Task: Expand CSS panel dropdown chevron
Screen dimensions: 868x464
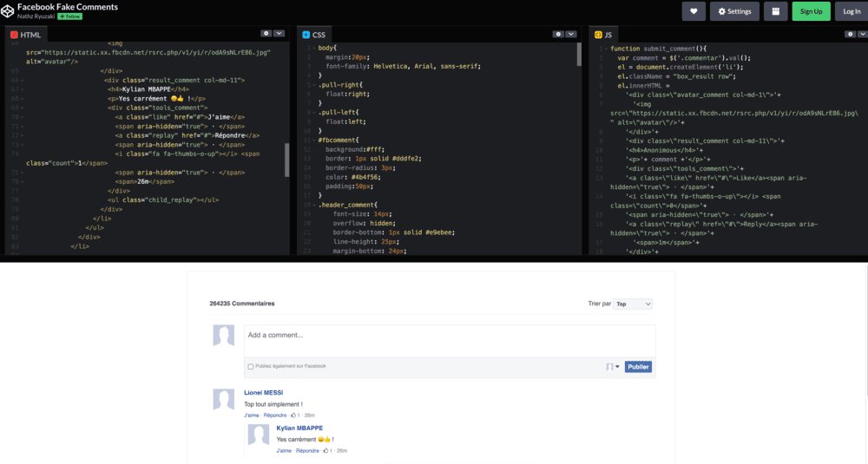Action: tap(571, 35)
